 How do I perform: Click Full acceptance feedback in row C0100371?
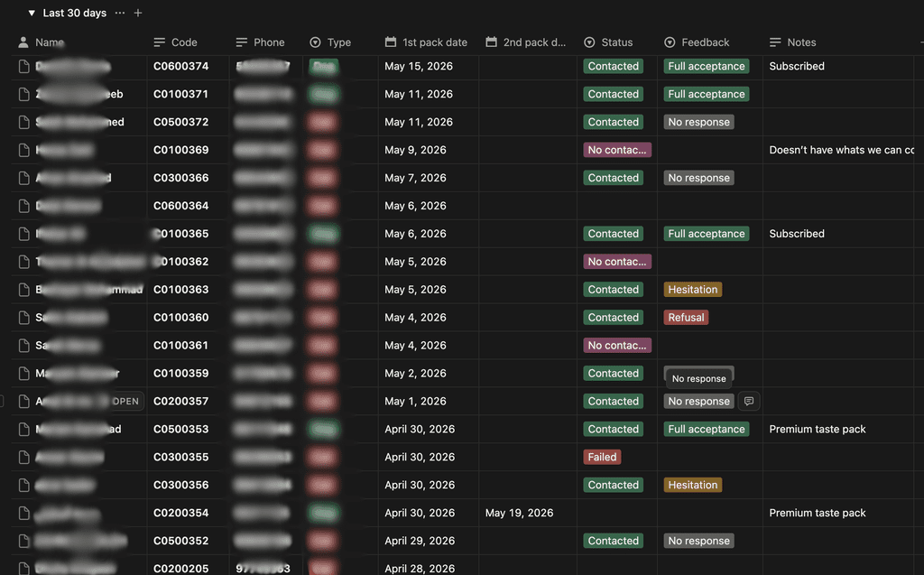tap(706, 95)
